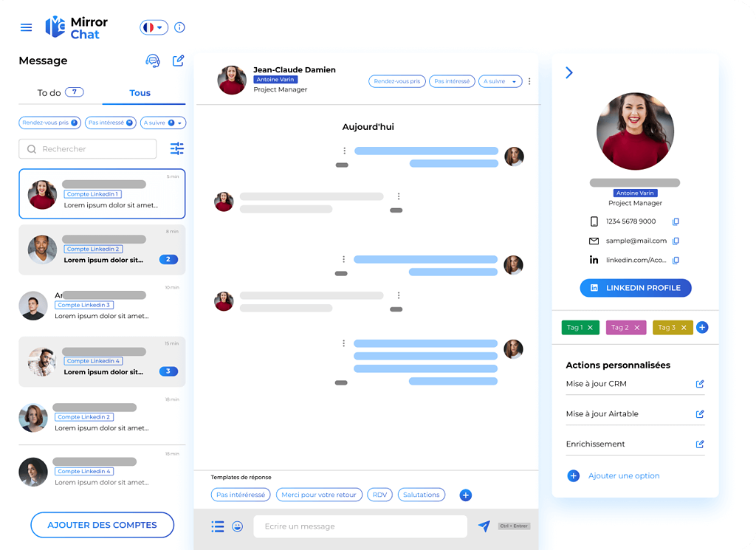Viewport: 756px width, 550px height.
Task: Copy the linkedin.com profile URL
Action: pyautogui.click(x=673, y=260)
